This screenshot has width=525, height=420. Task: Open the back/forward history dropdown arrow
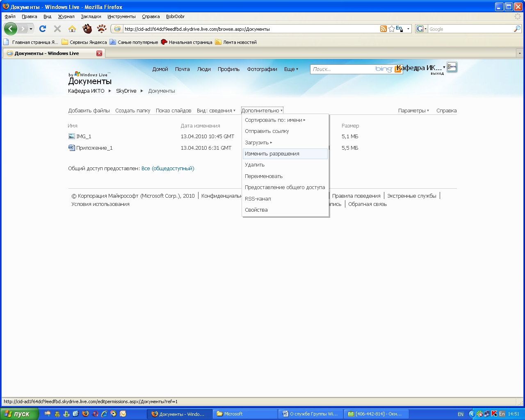point(31,29)
